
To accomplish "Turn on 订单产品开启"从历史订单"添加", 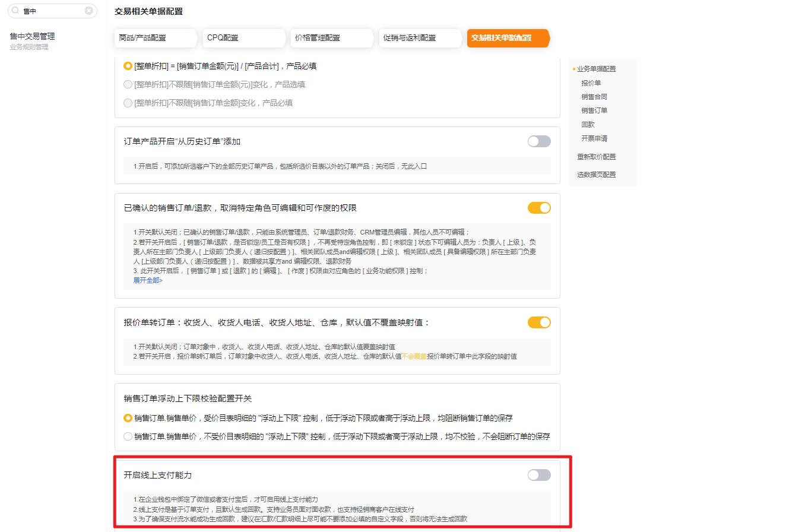I will point(539,141).
